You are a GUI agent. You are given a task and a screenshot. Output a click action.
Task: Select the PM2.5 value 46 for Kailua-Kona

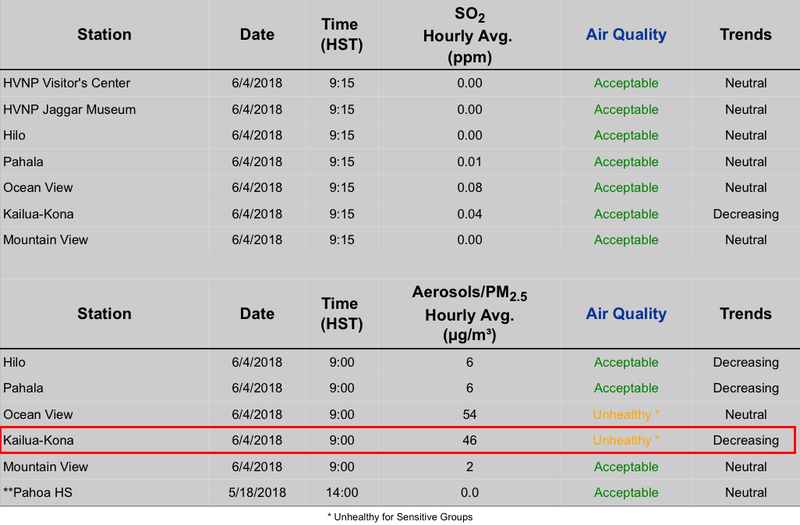pos(469,440)
